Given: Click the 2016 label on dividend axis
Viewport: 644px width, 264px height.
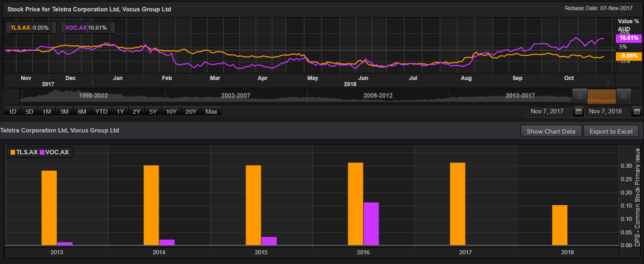Looking at the screenshot, I should (363, 252).
